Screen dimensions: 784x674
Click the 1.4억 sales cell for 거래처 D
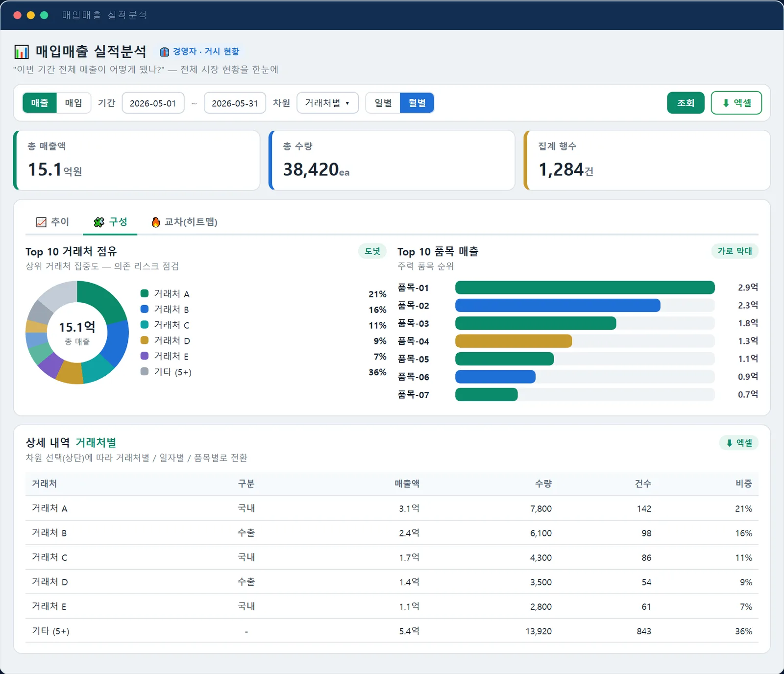point(409,582)
